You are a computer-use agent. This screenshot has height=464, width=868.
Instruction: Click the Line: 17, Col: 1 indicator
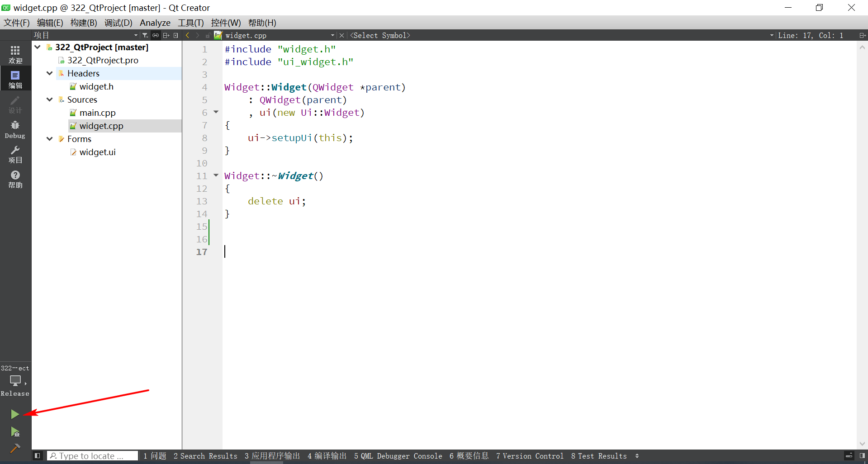pyautogui.click(x=811, y=35)
